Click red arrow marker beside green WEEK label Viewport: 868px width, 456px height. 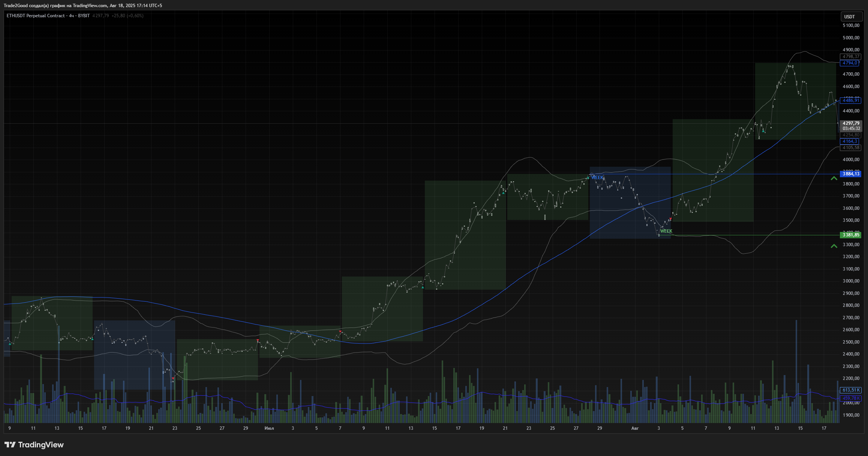(x=670, y=219)
